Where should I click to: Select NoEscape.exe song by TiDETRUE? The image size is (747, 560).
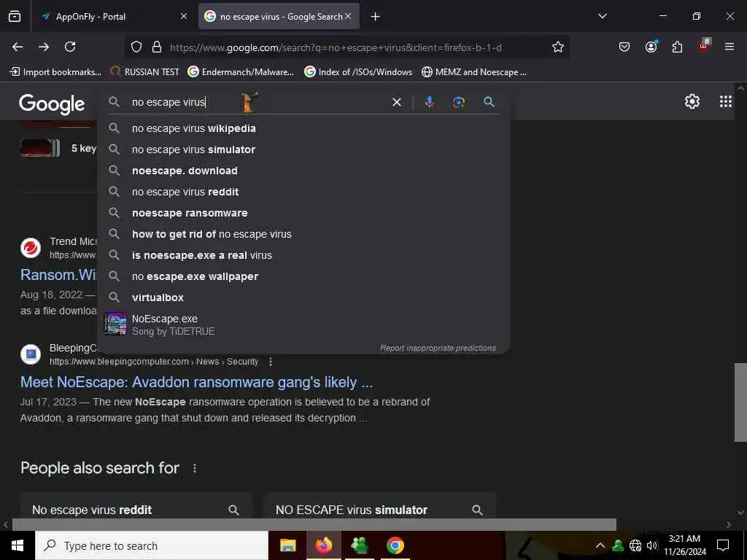(303, 324)
